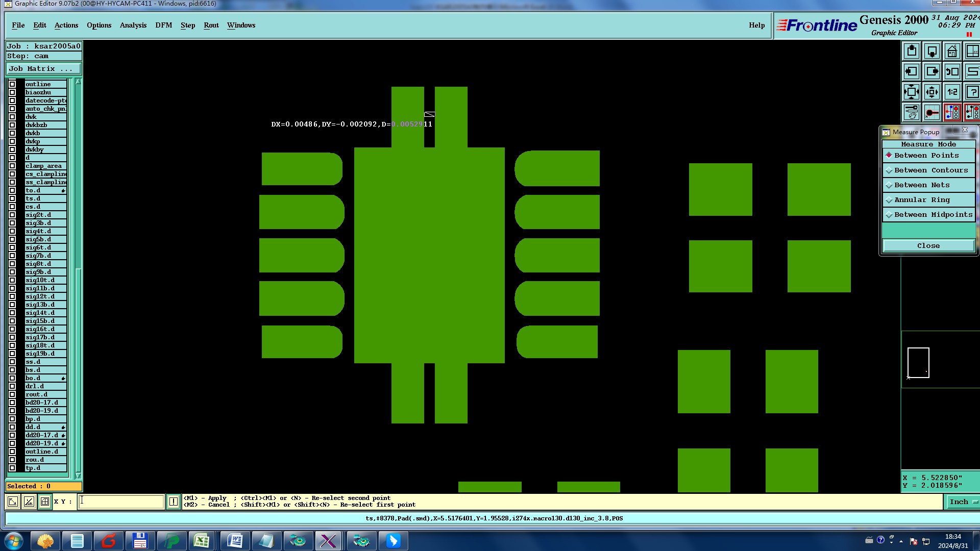The width and height of the screenshot is (980, 551).
Task: Click the previous view undo-zoom icon
Action: pyautogui.click(x=952, y=72)
